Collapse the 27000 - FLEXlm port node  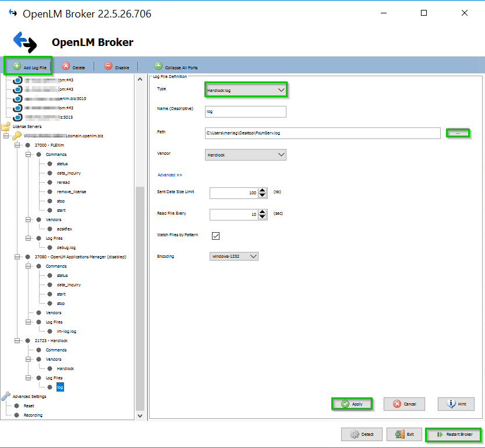pos(18,145)
